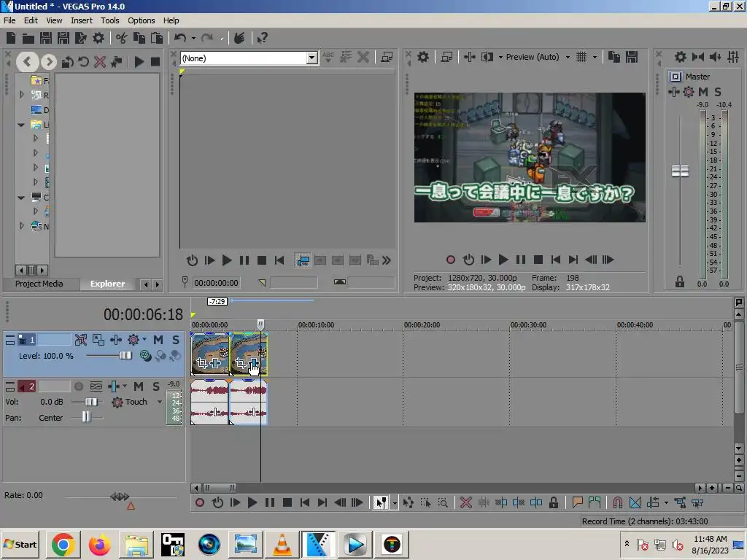Click the Cut scissors icon
The height and width of the screenshot is (560, 747).
[x=122, y=38]
